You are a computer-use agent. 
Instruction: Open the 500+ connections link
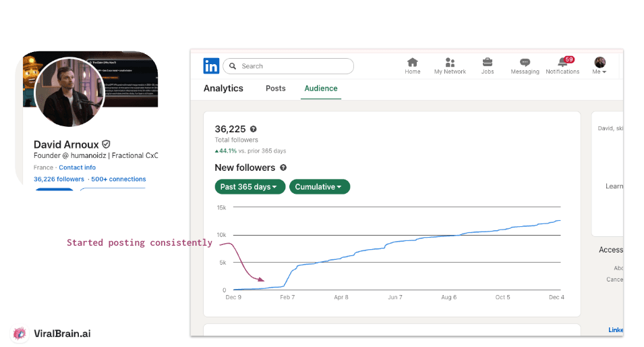(x=118, y=180)
